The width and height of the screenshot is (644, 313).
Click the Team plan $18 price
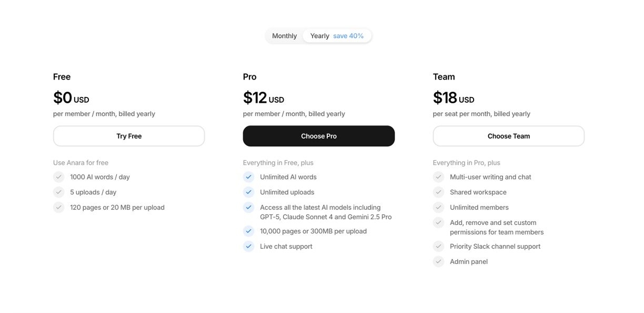pyautogui.click(x=445, y=98)
